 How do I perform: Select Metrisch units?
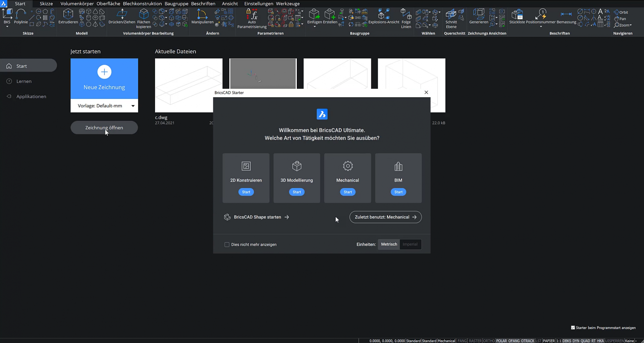[x=389, y=244]
